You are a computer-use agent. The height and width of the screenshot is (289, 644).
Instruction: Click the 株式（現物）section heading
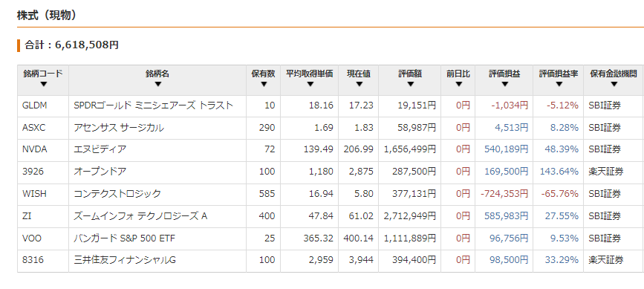47,15
